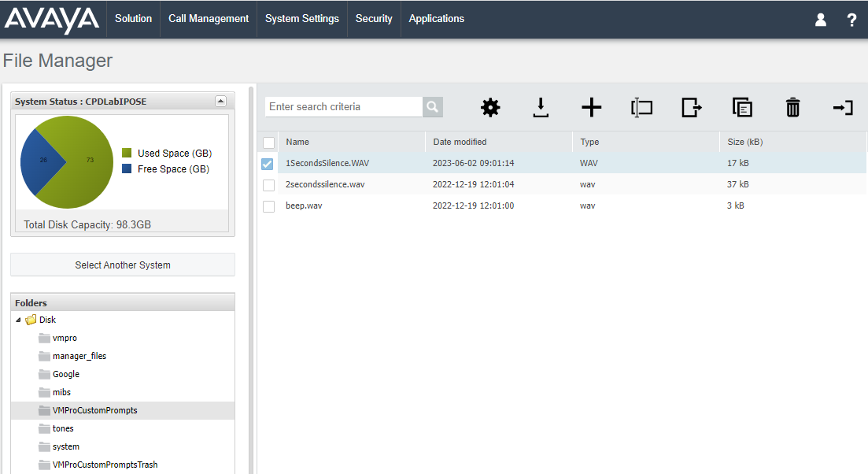Click Select Another System button
The height and width of the screenshot is (474, 868).
click(123, 265)
